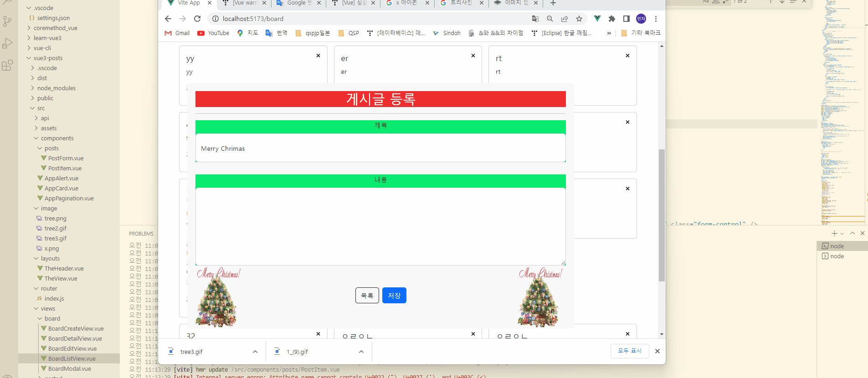Open the Sindoh bookmark
The width and height of the screenshot is (868, 378).
coord(447,33)
